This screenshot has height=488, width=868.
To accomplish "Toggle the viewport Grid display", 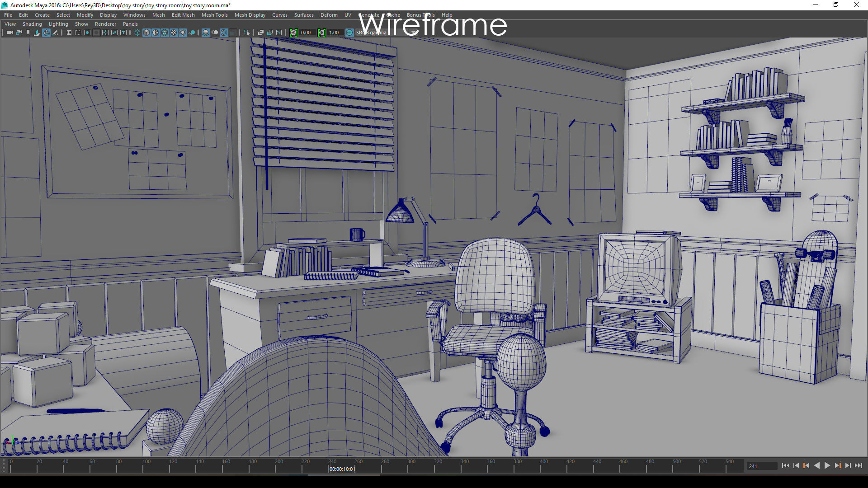I will (x=69, y=33).
